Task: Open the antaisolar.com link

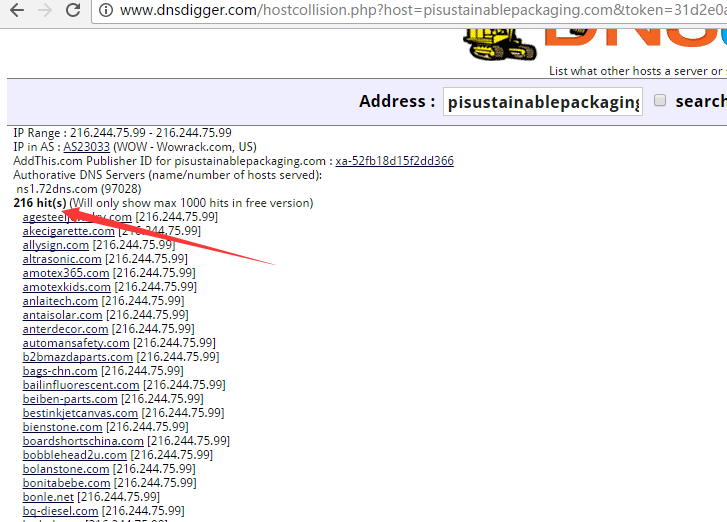Action: tap(63, 315)
